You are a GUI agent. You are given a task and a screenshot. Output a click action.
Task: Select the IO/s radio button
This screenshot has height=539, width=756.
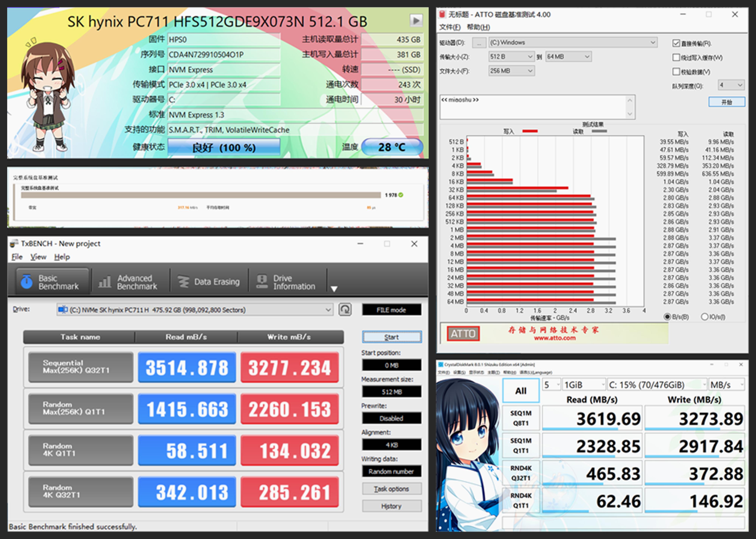click(704, 317)
